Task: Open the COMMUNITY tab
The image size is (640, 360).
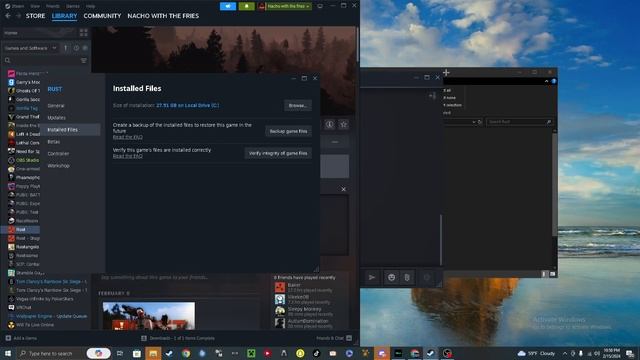Action: [x=102, y=16]
